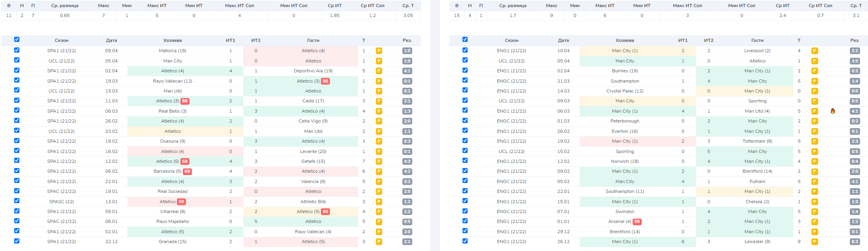Image resolution: width=868 pixels, height=251 pixels.
Task: Click the Хозяева column header in the Man City table
Action: click(625, 40)
